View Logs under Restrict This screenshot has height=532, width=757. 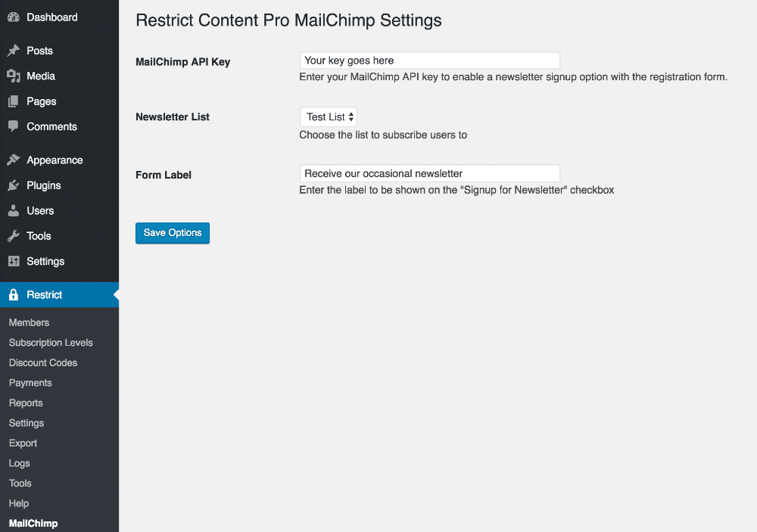[20, 463]
